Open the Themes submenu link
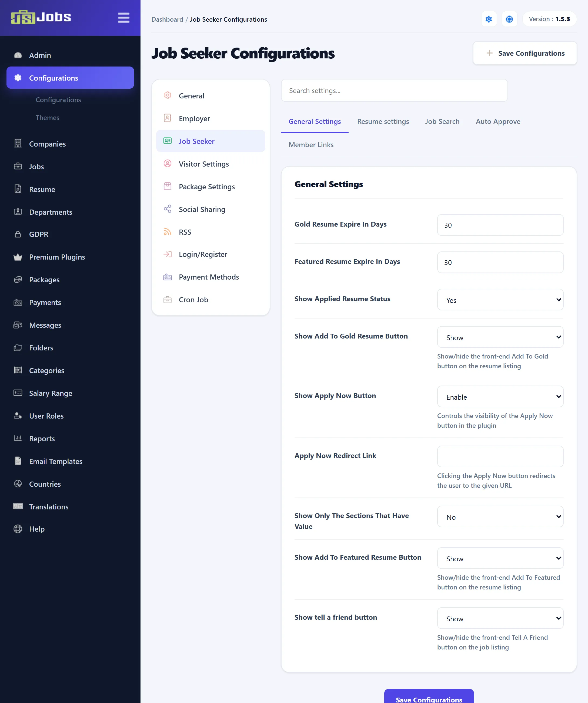Viewport: 588px width, 703px height. 48,118
